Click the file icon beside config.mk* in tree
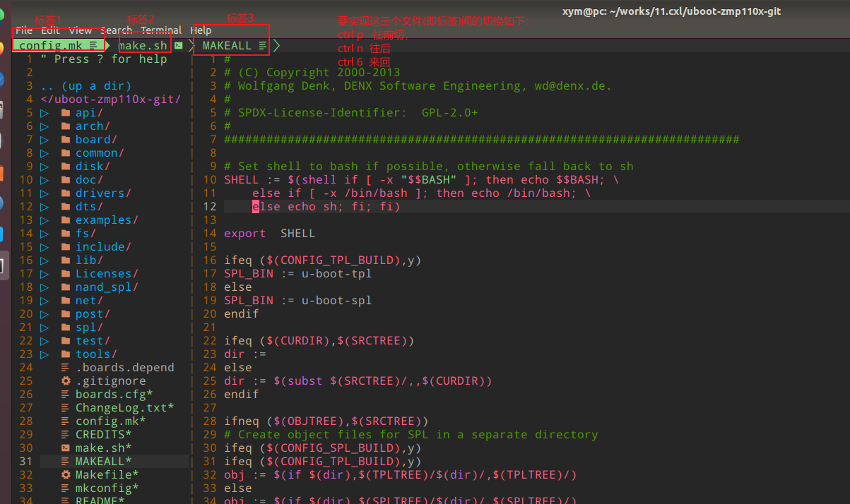The image size is (850, 504). coord(66,421)
